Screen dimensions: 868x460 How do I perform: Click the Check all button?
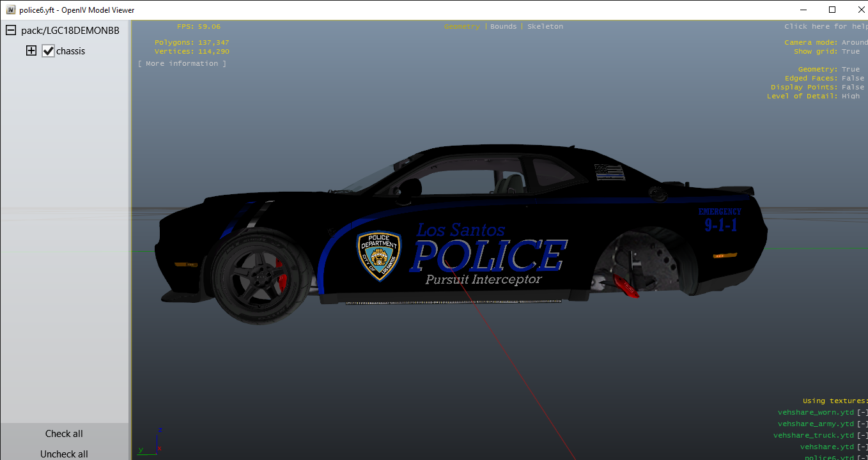click(x=64, y=434)
